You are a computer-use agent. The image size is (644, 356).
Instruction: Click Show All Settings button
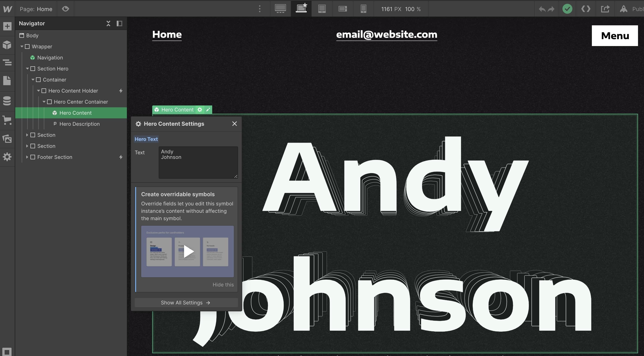(186, 303)
